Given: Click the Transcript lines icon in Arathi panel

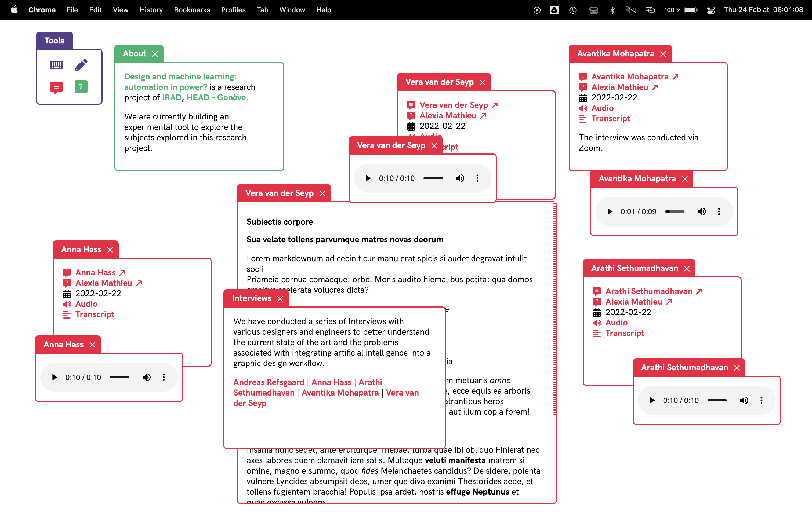Looking at the screenshot, I should pos(597,333).
